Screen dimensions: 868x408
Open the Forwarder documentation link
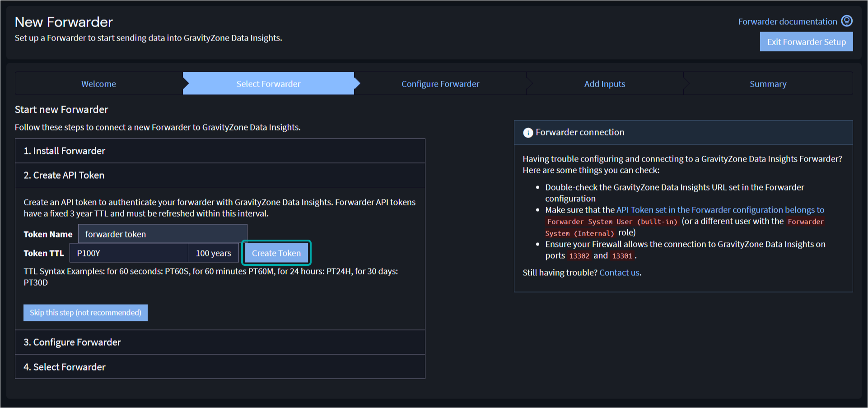(x=787, y=21)
